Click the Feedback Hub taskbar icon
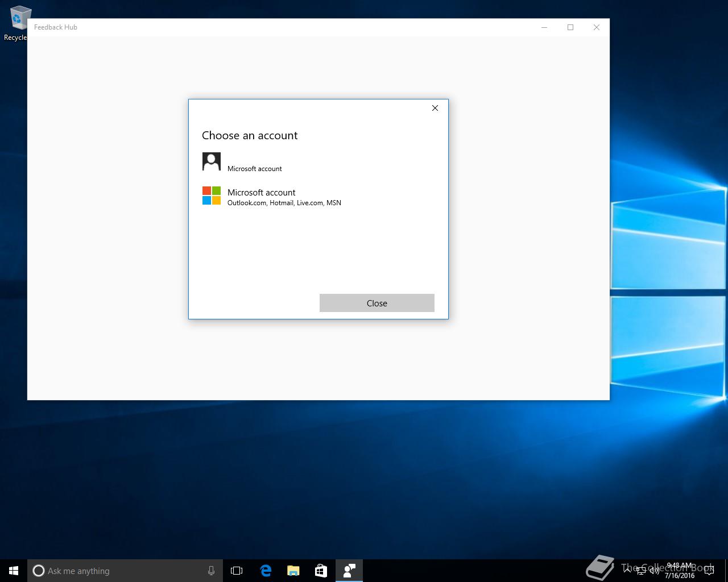The image size is (728, 582). 349,571
